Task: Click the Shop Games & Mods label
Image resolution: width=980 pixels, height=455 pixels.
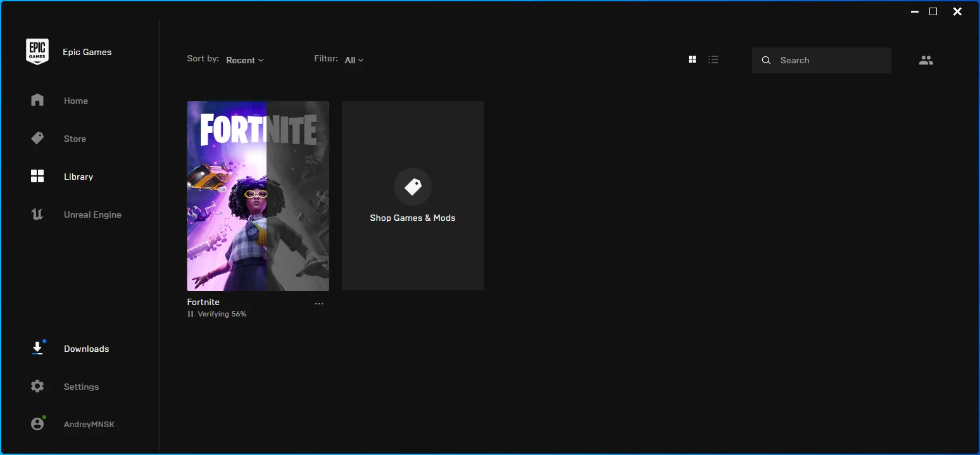Action: point(413,218)
